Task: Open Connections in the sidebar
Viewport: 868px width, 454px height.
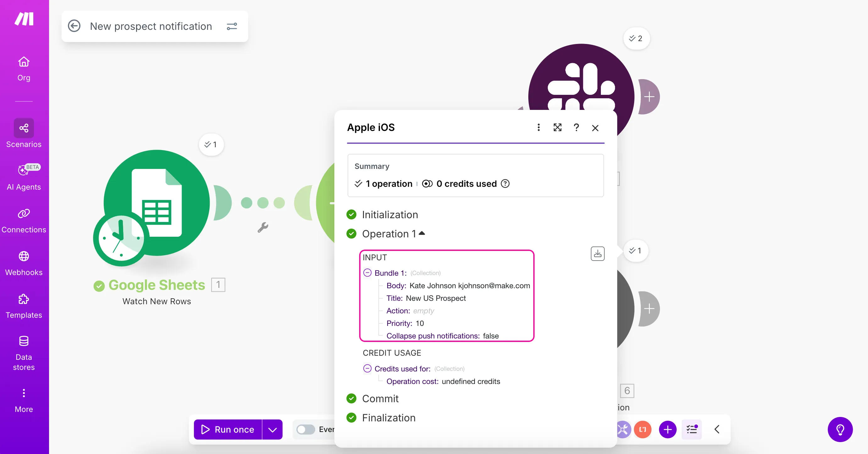Action: pyautogui.click(x=24, y=221)
